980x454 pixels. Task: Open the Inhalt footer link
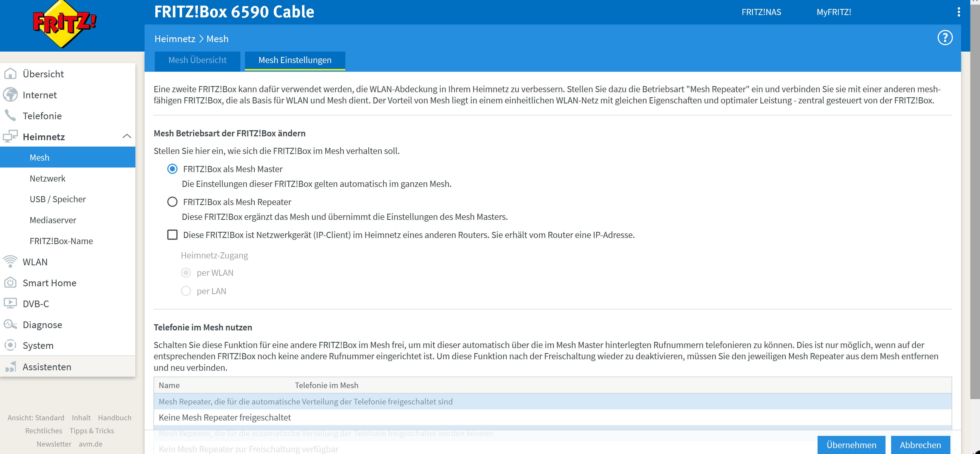81,417
